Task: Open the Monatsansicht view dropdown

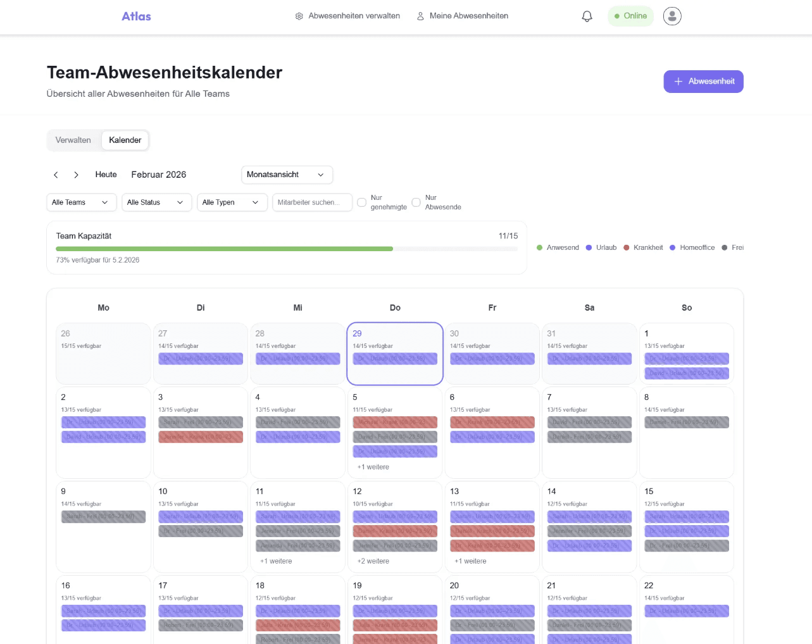Action: tap(287, 175)
